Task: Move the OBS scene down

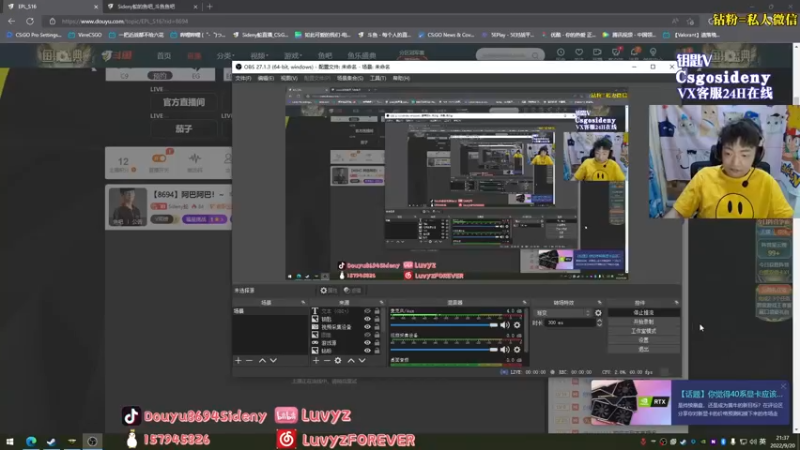Action: click(273, 360)
